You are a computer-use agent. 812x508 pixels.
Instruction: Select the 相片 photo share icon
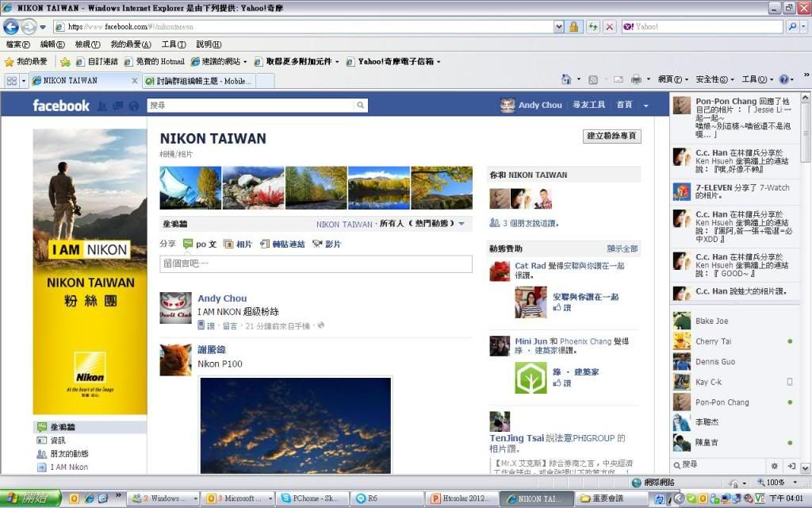tap(228, 244)
